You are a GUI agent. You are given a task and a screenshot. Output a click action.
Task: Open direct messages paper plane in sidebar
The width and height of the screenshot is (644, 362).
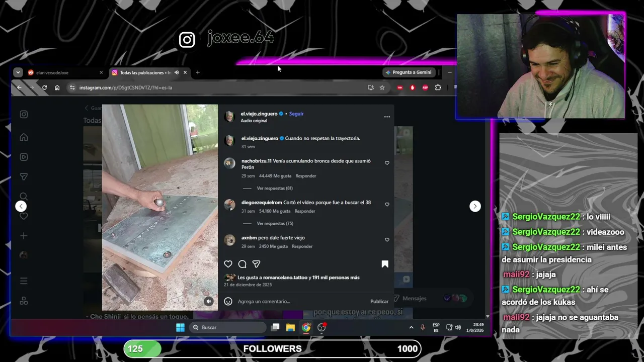tap(24, 176)
